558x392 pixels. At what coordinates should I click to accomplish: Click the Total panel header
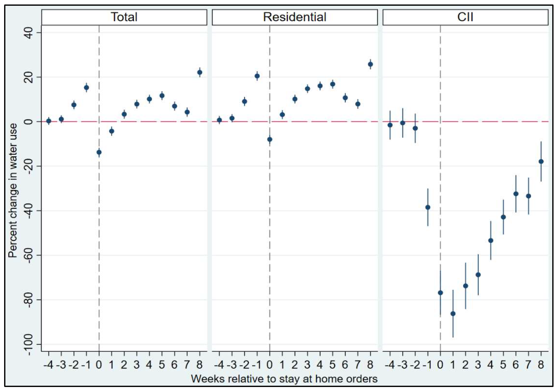click(x=124, y=17)
